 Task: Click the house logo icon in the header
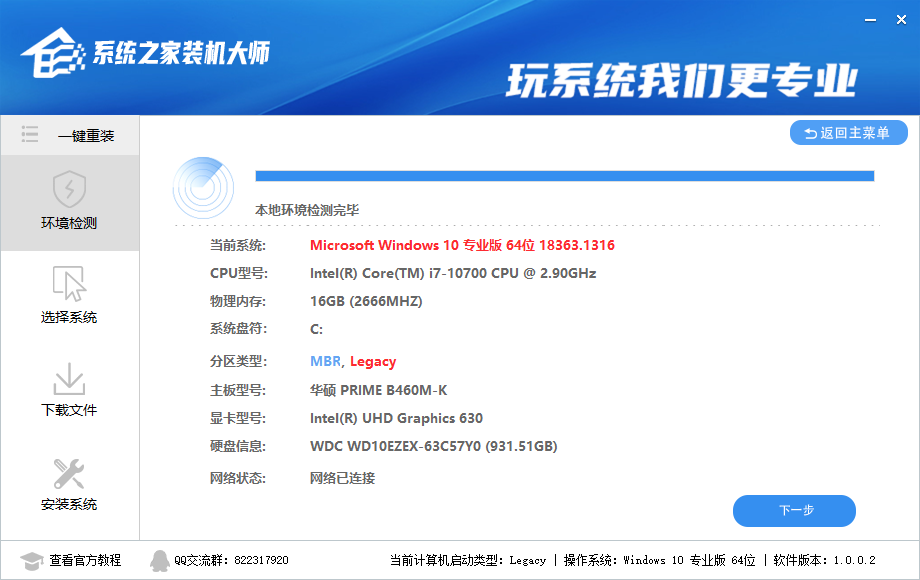pos(53,53)
